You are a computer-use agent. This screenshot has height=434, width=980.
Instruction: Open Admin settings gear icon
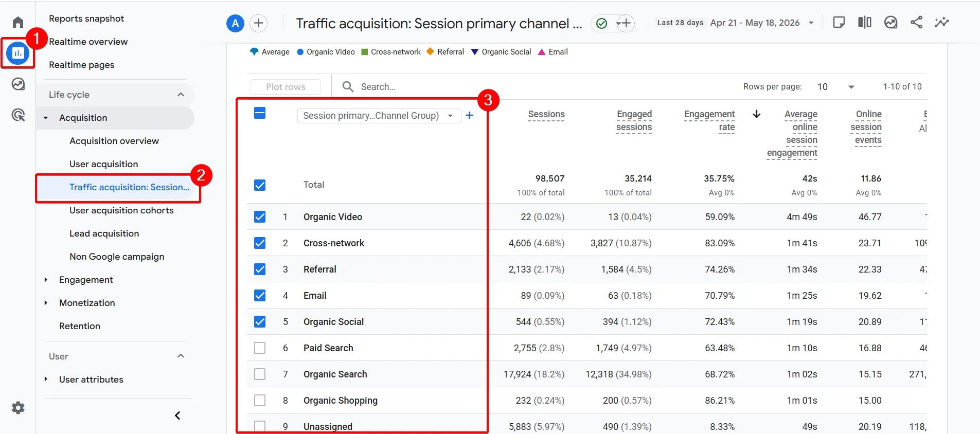[x=18, y=408]
